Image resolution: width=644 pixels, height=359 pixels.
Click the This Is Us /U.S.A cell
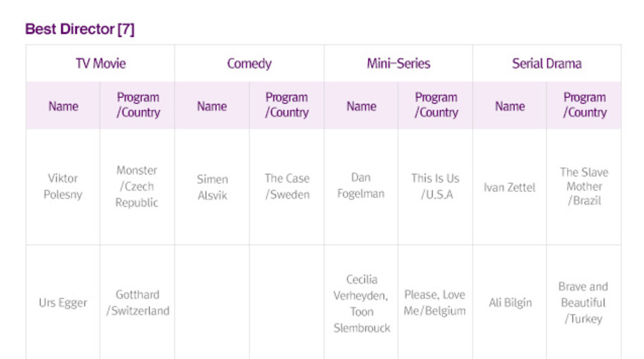(435, 187)
